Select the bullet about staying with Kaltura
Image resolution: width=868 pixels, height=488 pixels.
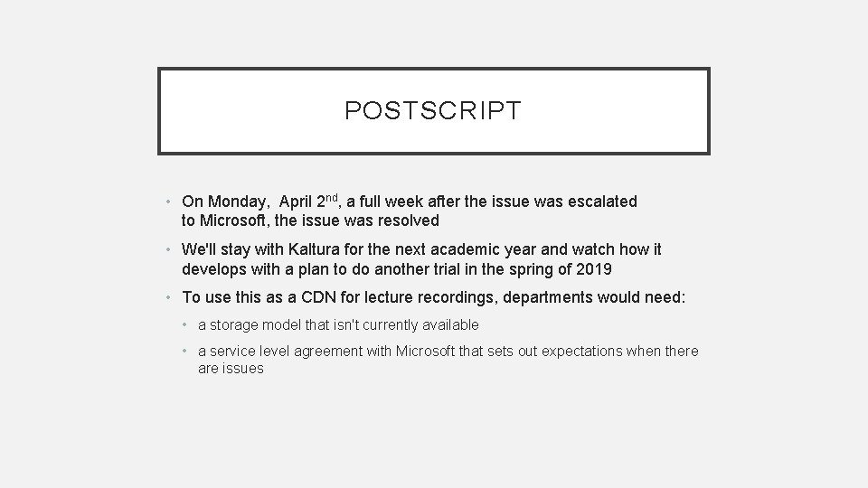click(x=421, y=259)
